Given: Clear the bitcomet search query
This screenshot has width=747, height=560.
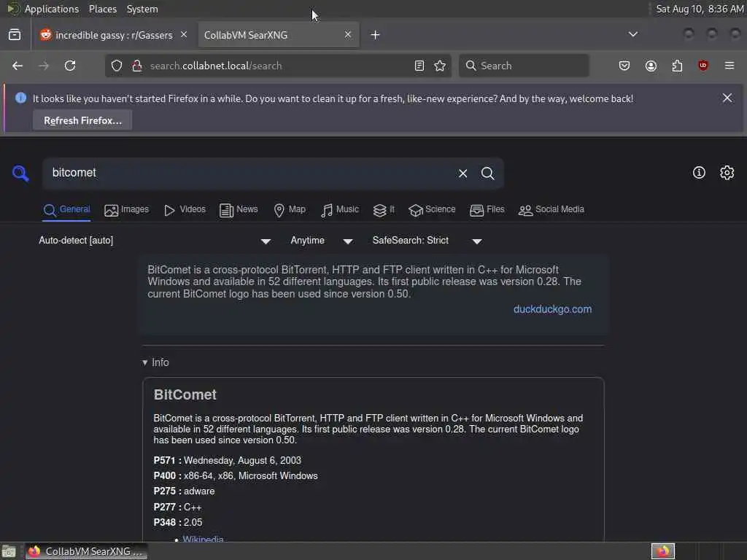Looking at the screenshot, I should [x=463, y=174].
